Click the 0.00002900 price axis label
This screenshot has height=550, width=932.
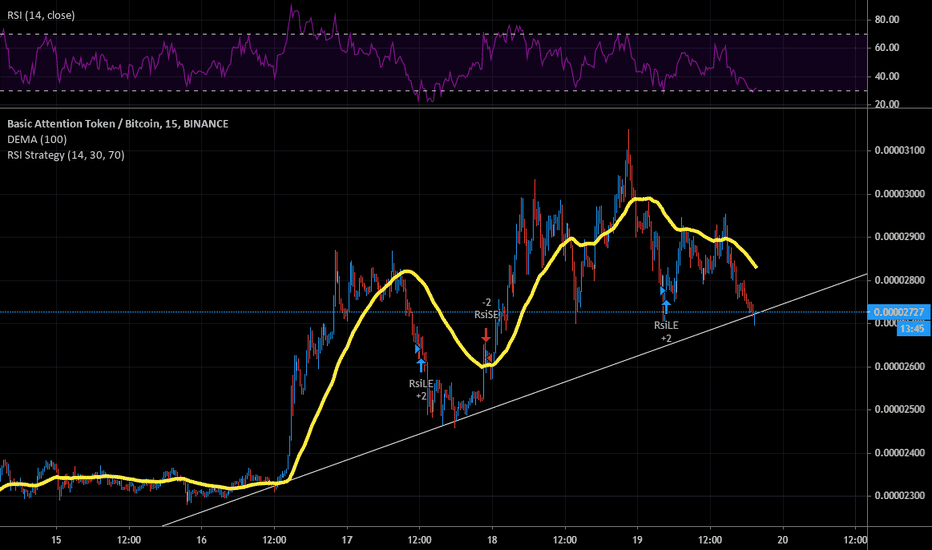tap(899, 237)
